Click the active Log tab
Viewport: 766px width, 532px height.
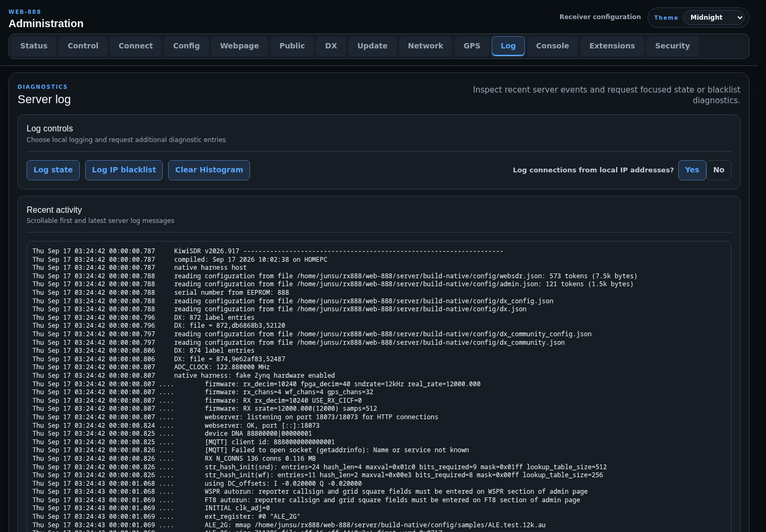point(508,46)
